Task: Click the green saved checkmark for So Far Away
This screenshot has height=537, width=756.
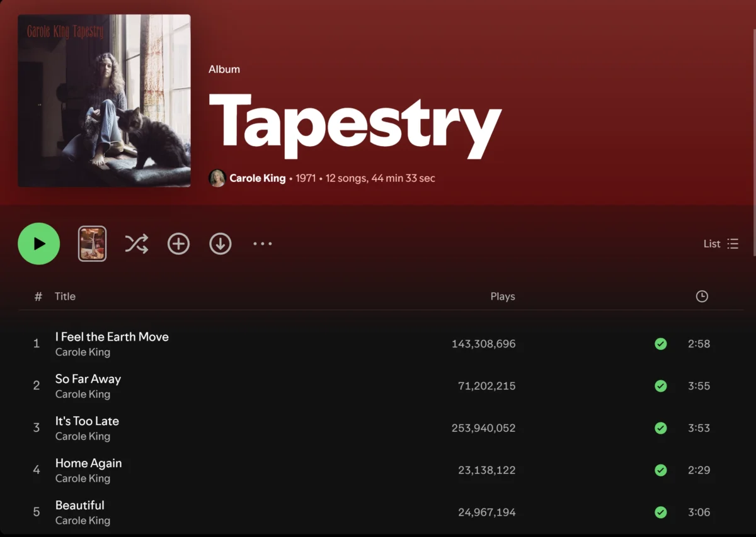Action: [660, 386]
